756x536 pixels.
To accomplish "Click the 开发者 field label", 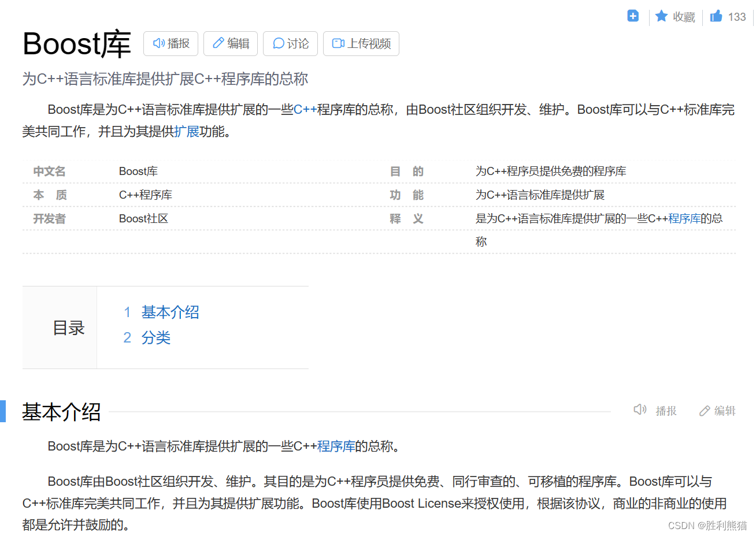I will click(49, 219).
